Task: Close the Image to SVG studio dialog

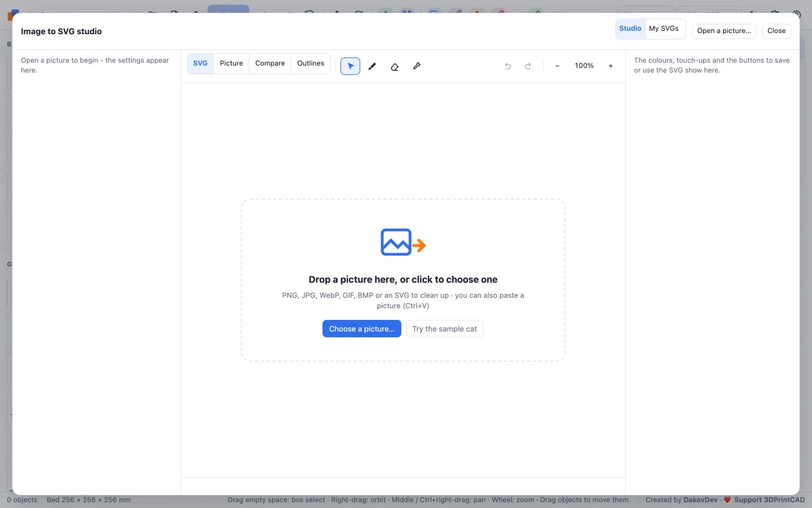Action: tap(777, 31)
